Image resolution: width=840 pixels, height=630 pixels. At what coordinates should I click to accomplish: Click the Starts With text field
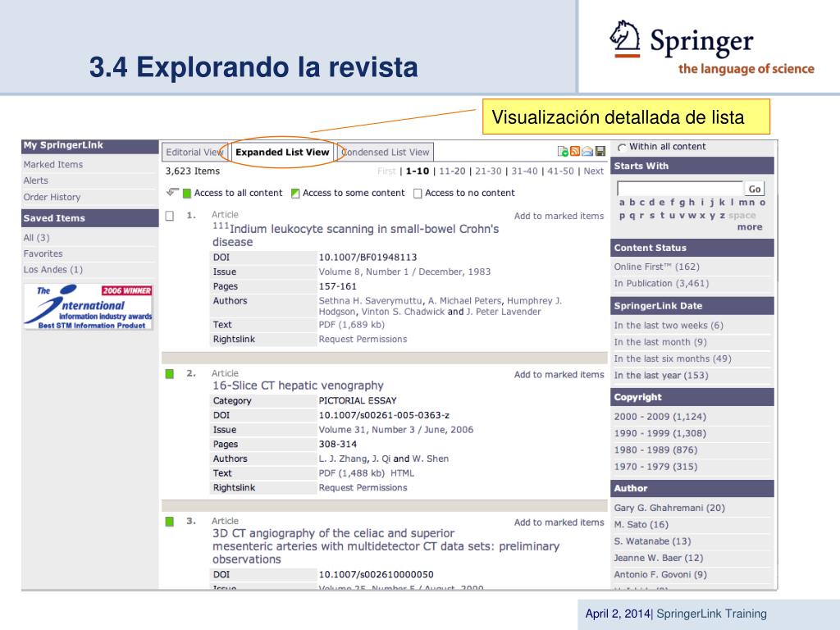point(680,189)
